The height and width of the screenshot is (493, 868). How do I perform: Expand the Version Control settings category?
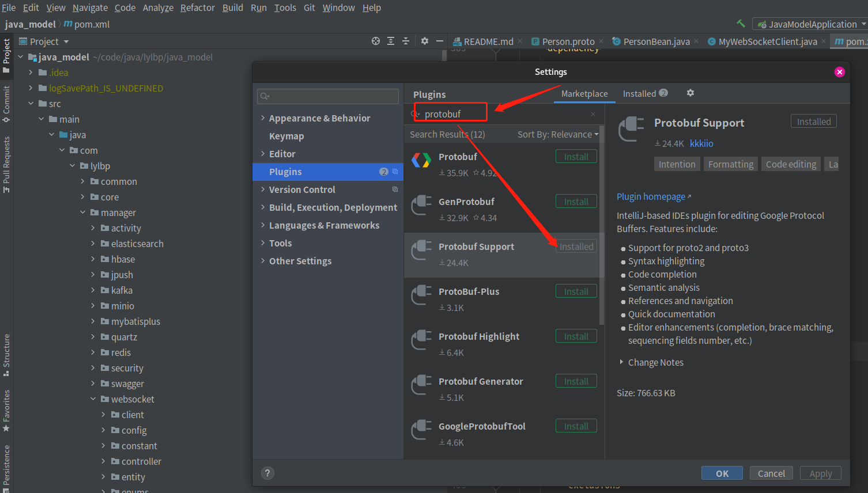[x=263, y=189]
